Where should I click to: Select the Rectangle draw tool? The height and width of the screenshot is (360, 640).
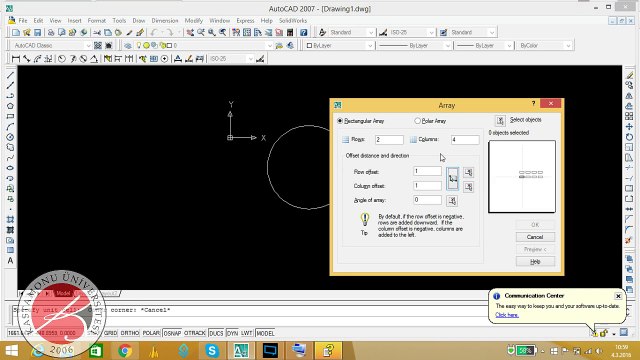(10, 116)
